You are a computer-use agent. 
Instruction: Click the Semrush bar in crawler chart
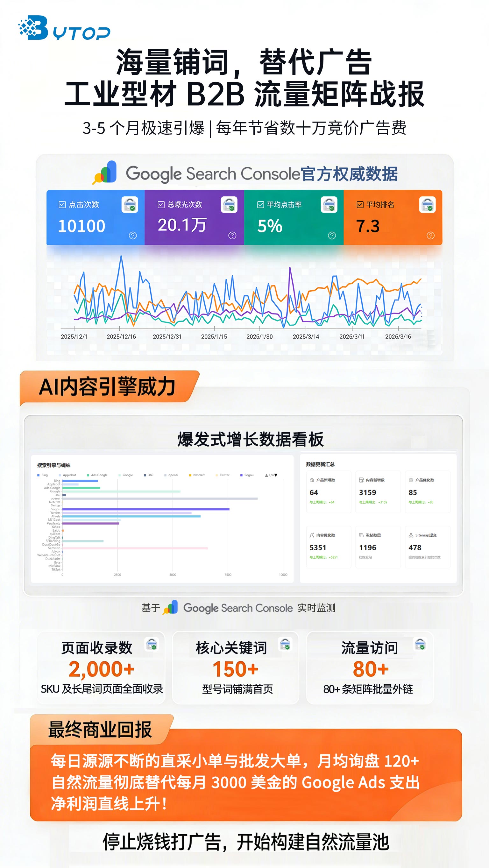coord(135,548)
